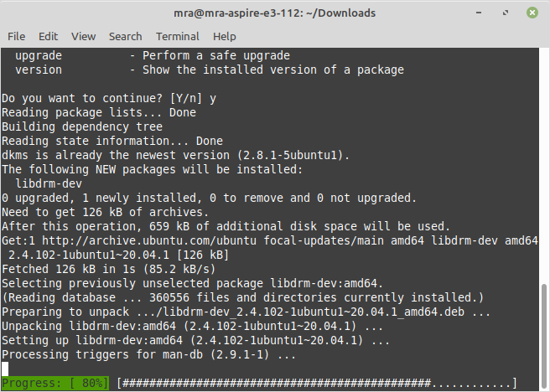This screenshot has width=550, height=392.
Task: Click 'Need to get 126 kB of archives.' line
Action: pos(106,212)
